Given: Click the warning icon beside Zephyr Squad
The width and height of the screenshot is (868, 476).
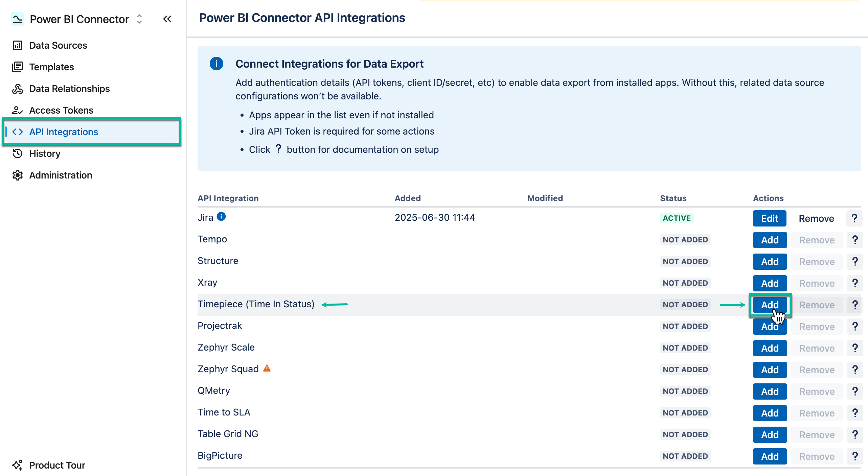Looking at the screenshot, I should [267, 368].
